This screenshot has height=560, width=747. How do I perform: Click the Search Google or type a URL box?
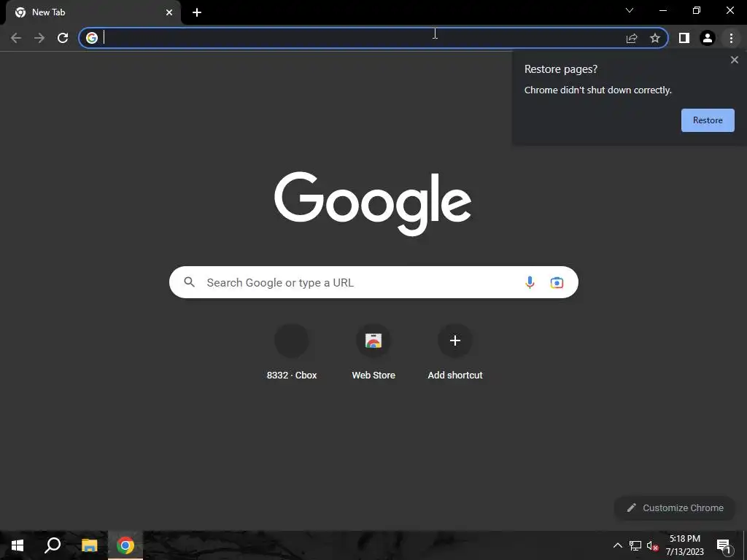point(373,282)
